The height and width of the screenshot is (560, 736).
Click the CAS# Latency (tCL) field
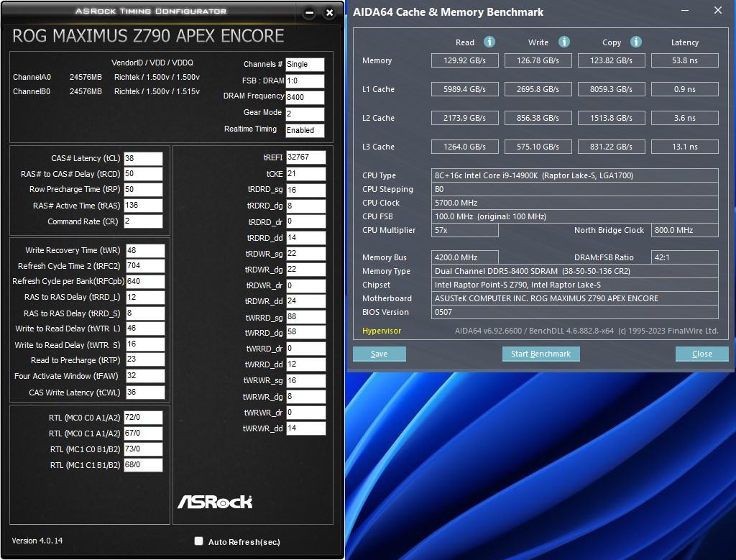[x=143, y=158]
